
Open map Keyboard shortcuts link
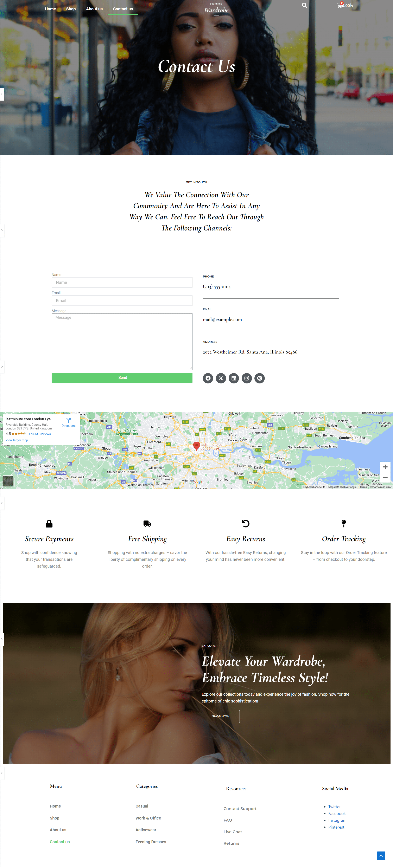coord(314,487)
